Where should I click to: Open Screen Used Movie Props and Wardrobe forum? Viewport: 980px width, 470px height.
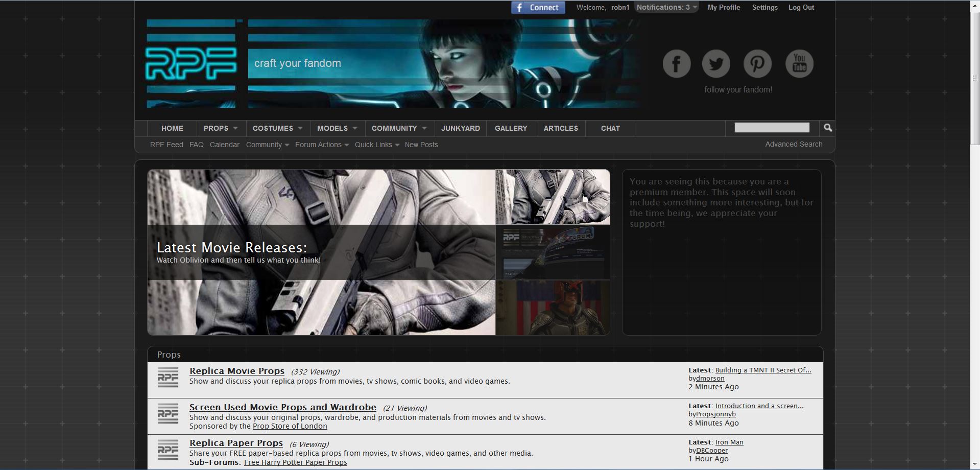(283, 407)
